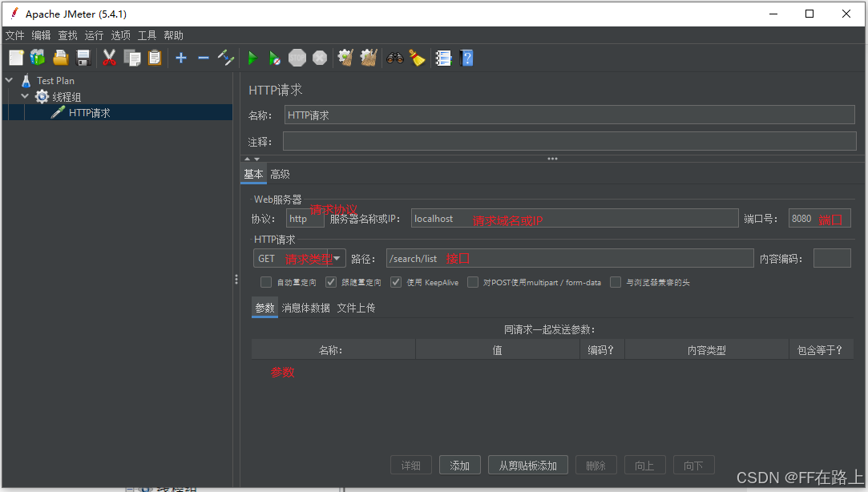Click the Cut scissors icon
Image resolution: width=868 pixels, height=492 pixels.
coord(109,58)
